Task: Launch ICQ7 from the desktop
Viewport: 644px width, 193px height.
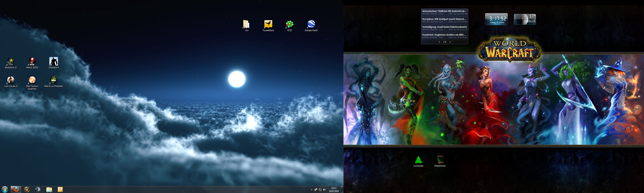Action: pyautogui.click(x=289, y=24)
